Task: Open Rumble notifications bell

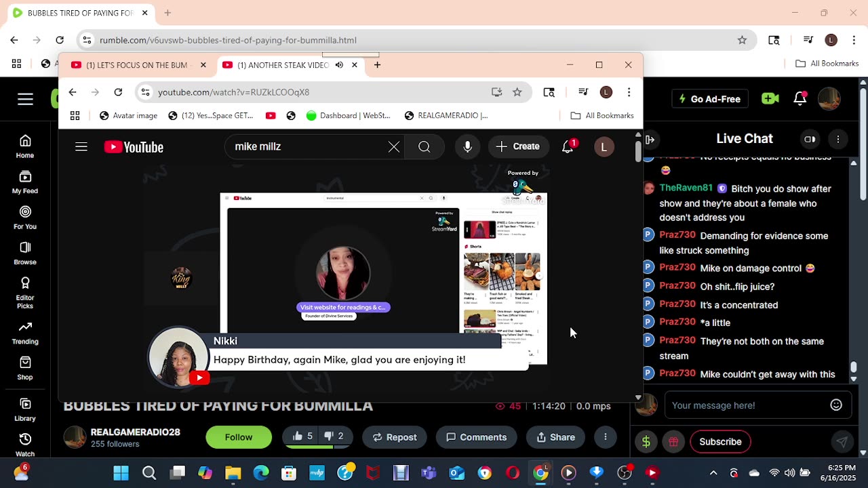Action: [800, 99]
